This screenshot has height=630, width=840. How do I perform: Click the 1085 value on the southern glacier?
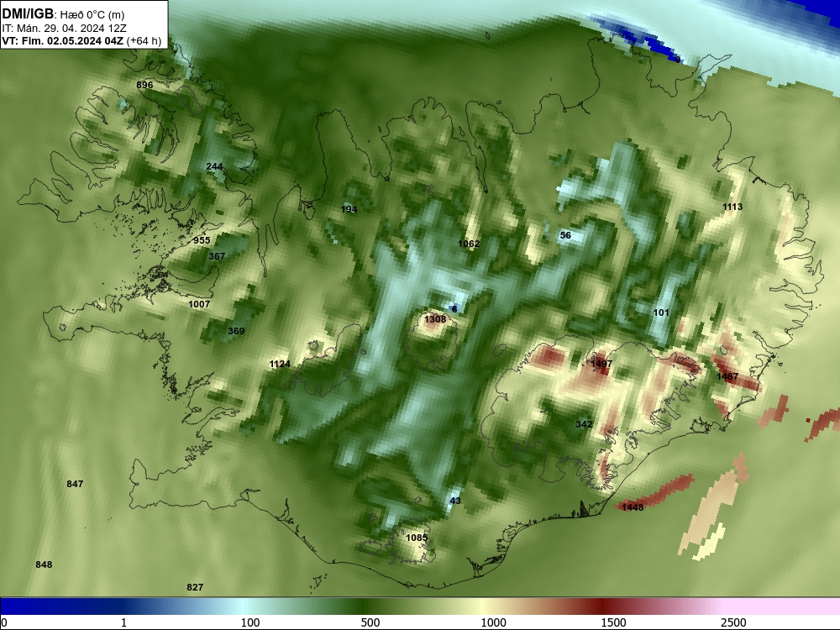417,538
